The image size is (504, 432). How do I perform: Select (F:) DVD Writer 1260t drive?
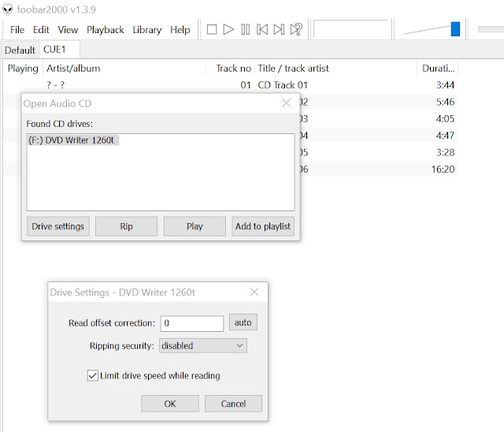[x=73, y=140]
